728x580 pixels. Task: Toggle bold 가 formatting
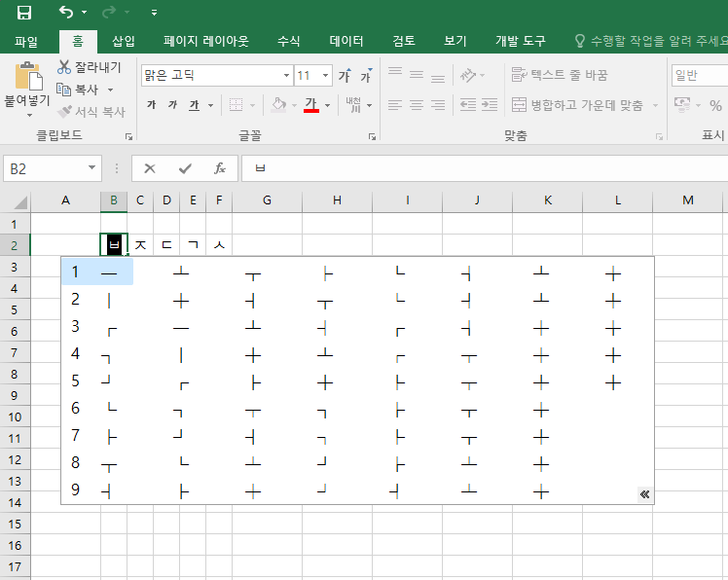pos(152,105)
